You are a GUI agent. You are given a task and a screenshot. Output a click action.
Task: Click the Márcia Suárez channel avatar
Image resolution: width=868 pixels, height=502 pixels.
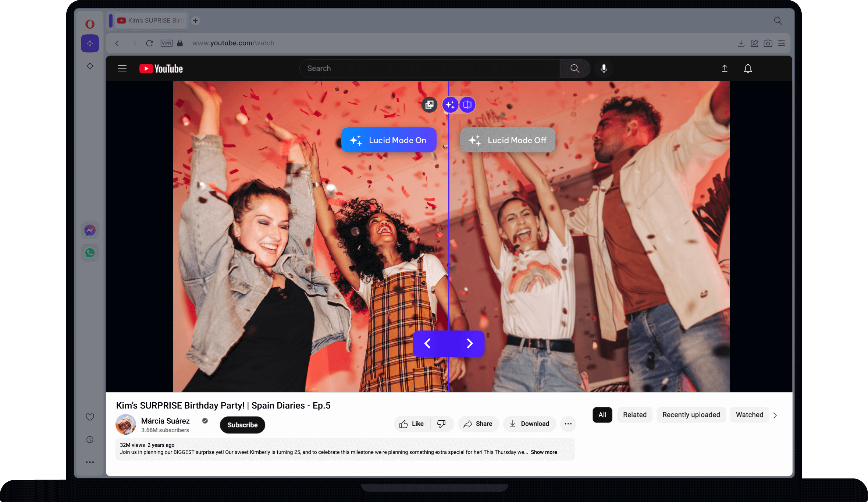126,424
